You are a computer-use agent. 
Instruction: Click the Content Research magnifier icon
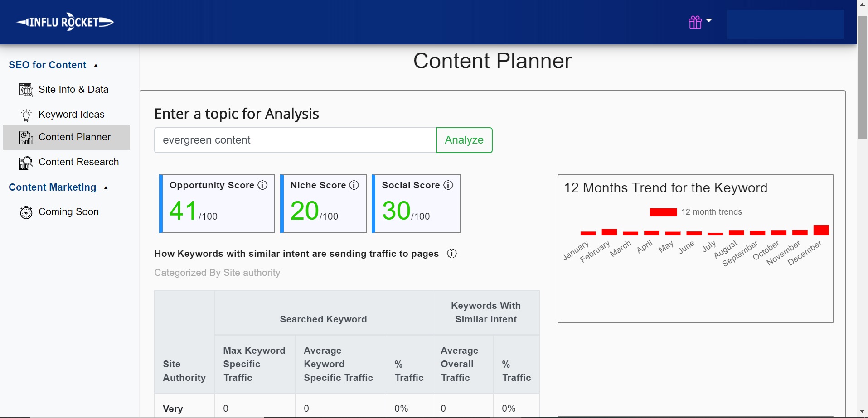(26, 163)
